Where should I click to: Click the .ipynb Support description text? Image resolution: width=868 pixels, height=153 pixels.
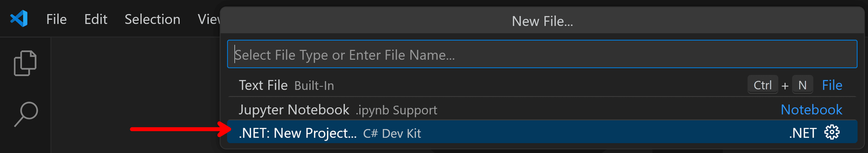coord(396,110)
